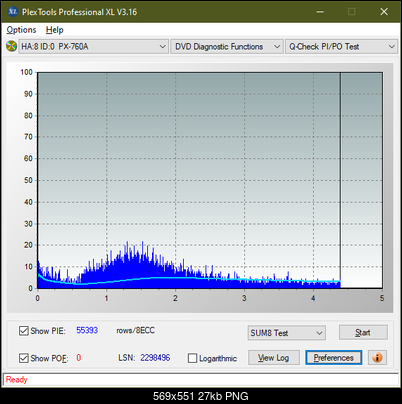The width and height of the screenshot is (402, 404).
Task: Open the DVD Diagnostic Functions dropdown
Action: point(227,47)
